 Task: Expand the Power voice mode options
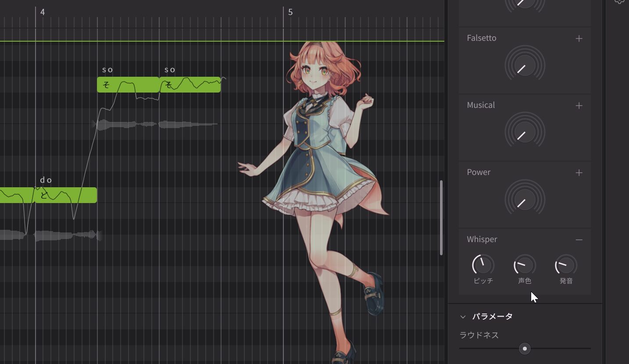(579, 173)
